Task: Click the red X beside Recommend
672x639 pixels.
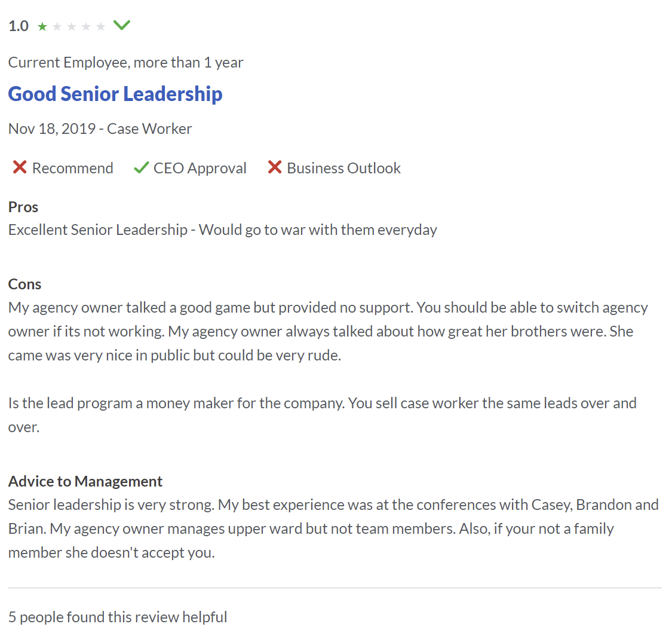Action: point(20,167)
